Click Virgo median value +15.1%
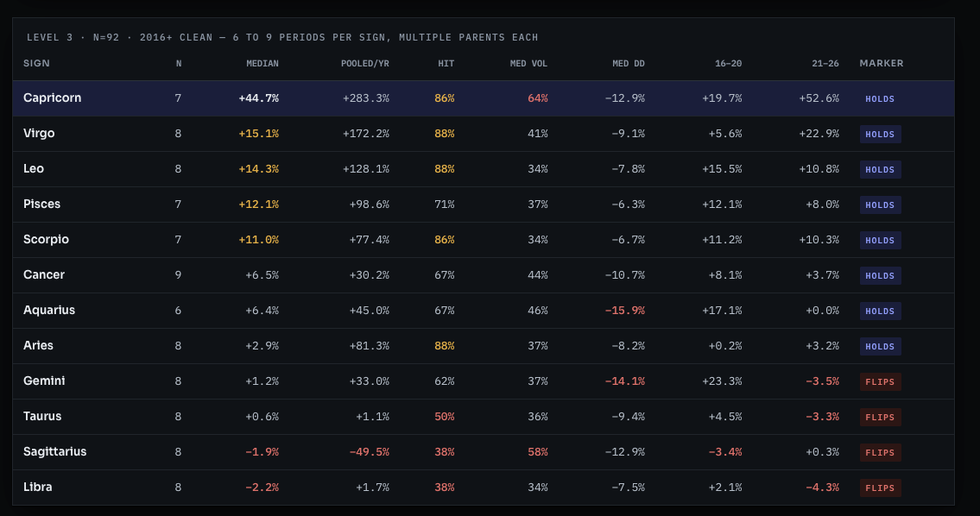 coord(259,134)
